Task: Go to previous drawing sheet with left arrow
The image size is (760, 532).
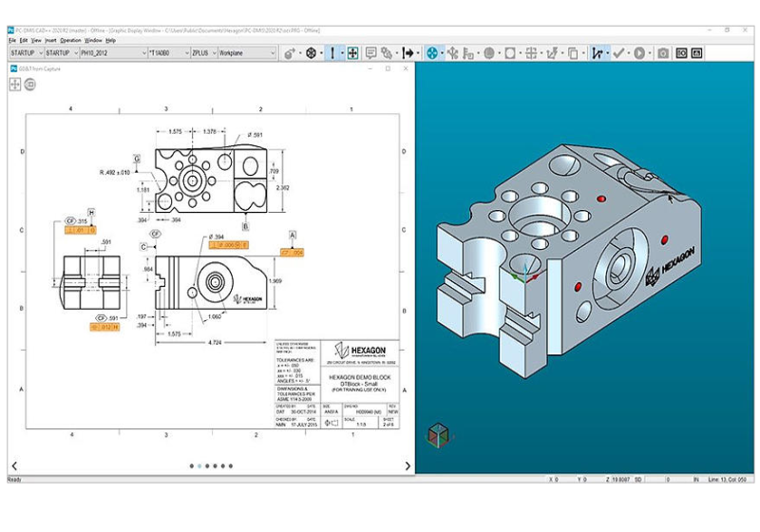Action: click(x=14, y=465)
